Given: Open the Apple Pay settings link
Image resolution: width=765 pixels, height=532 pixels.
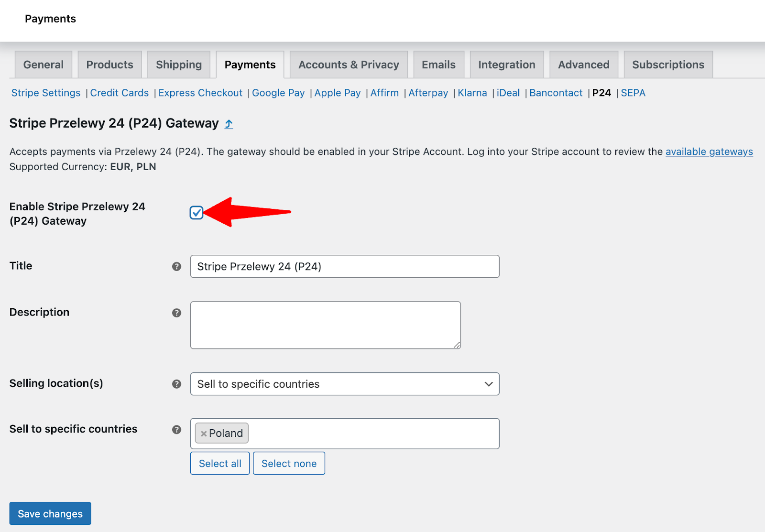Looking at the screenshot, I should 338,93.
